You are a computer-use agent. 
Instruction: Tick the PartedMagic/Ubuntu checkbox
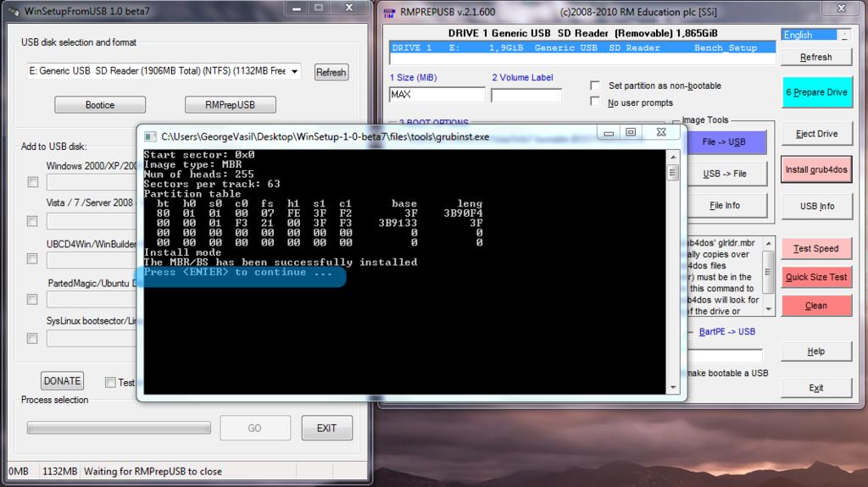click(x=33, y=299)
